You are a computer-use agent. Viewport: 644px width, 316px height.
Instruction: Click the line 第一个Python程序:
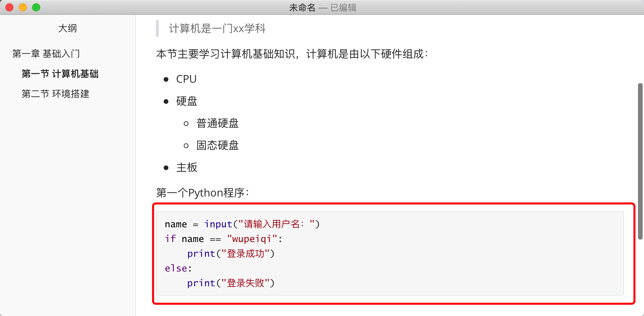click(203, 193)
